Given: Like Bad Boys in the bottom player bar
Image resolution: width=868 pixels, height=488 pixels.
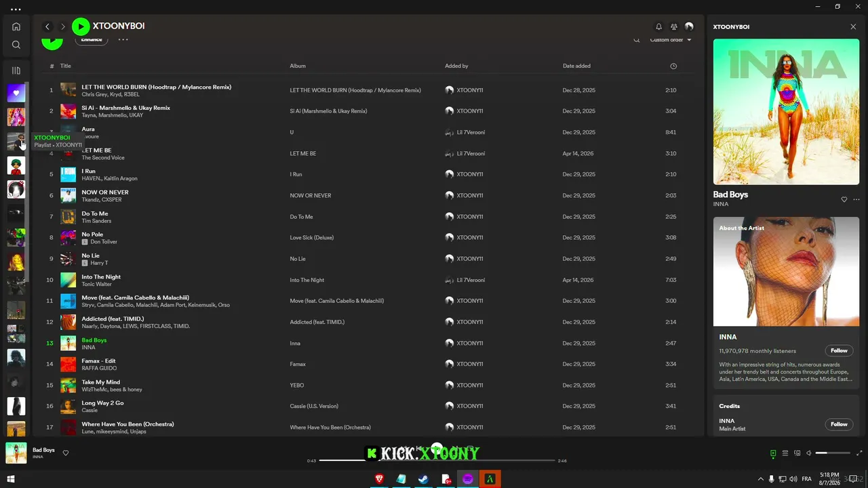Looking at the screenshot, I should click(66, 453).
